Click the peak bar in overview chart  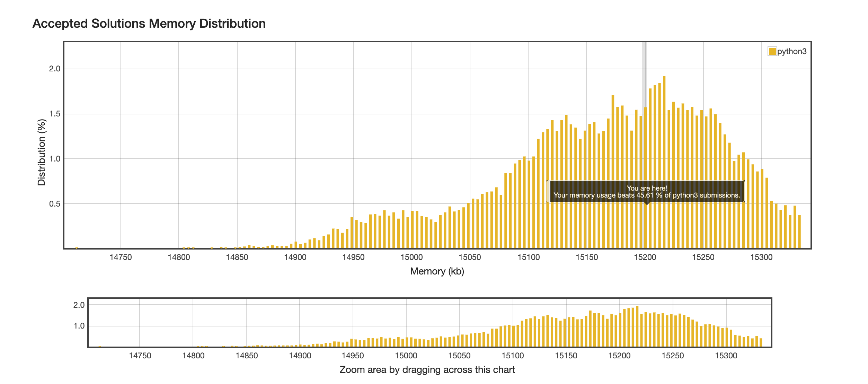[x=637, y=326]
